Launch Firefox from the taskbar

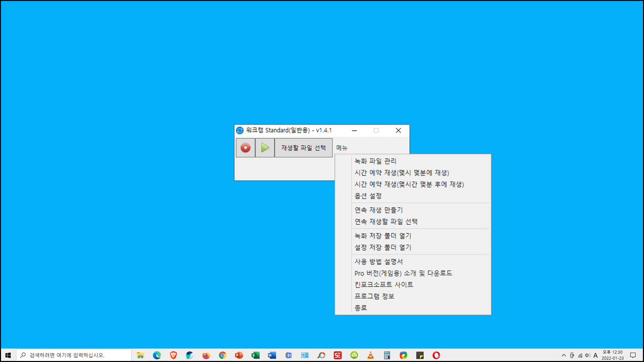(x=206, y=355)
